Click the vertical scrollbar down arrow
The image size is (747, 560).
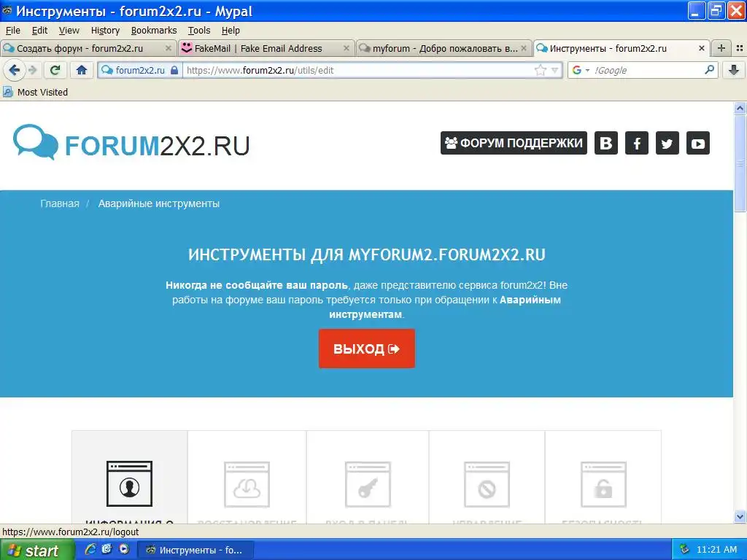[x=740, y=516]
